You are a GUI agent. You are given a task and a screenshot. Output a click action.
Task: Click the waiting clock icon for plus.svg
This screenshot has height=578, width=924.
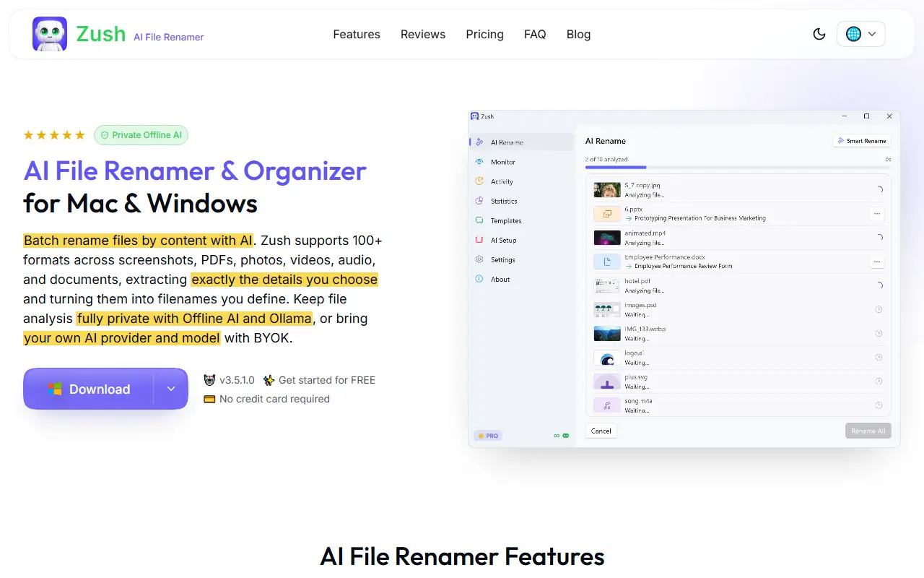879,381
